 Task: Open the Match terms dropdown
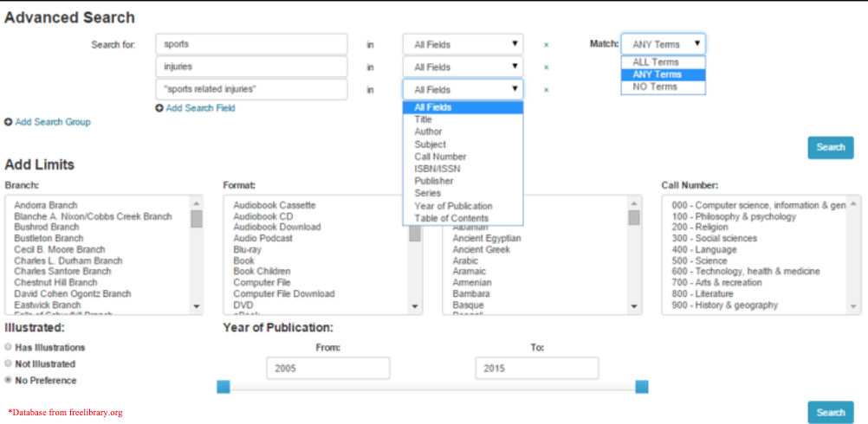click(663, 44)
